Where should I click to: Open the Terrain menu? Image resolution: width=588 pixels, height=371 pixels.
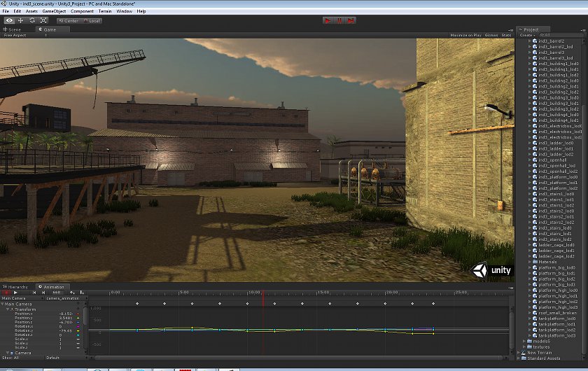pyautogui.click(x=105, y=11)
